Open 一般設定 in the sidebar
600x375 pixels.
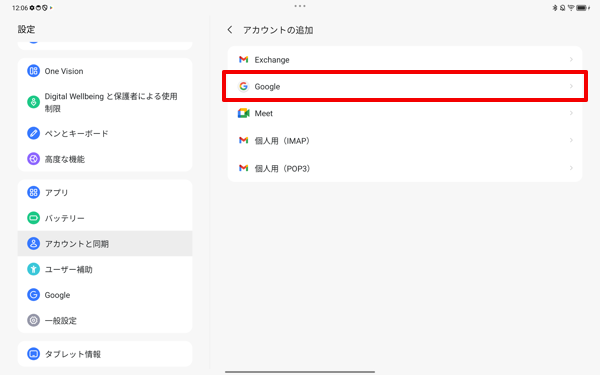[x=105, y=320]
